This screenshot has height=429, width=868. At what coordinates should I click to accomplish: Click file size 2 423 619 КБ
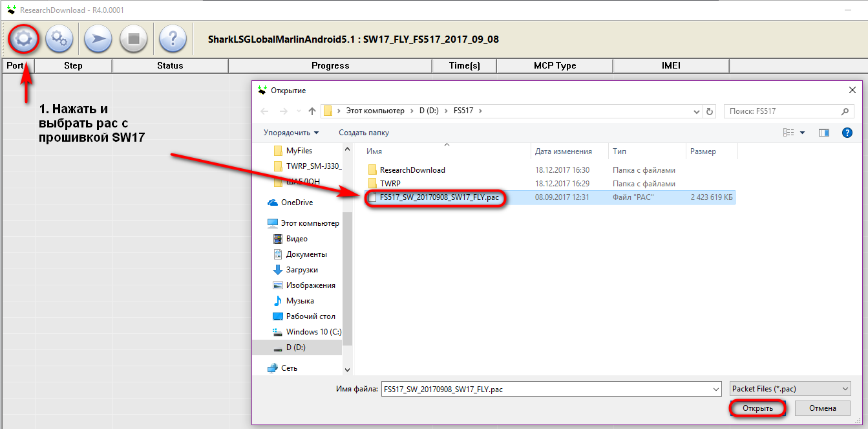(712, 197)
